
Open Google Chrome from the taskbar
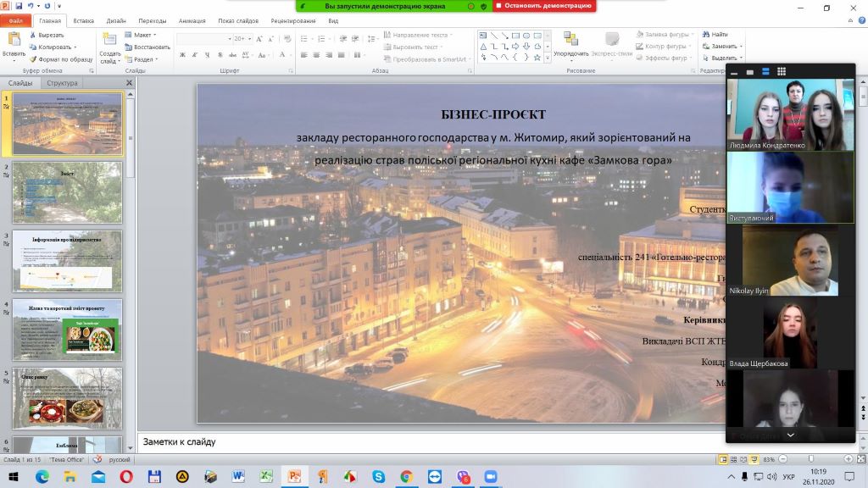tap(406, 476)
